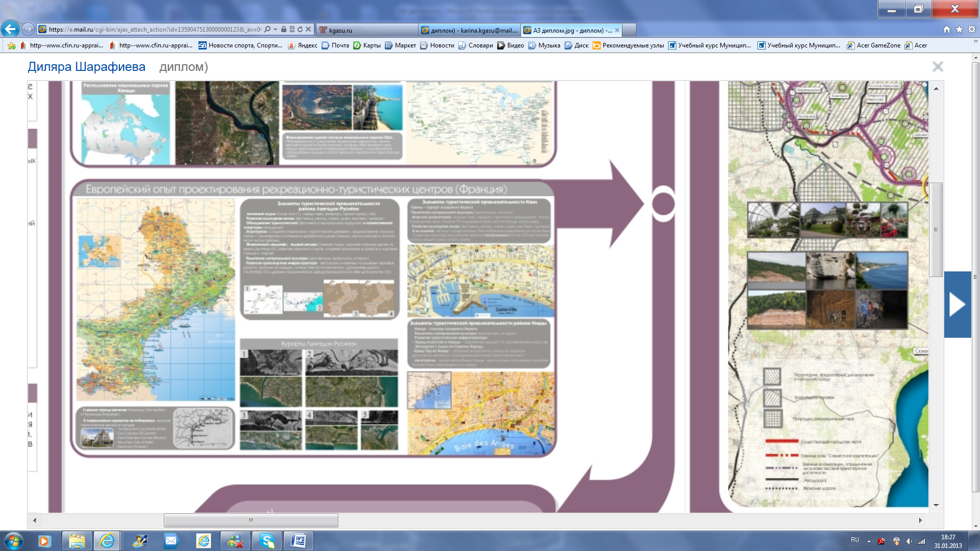Open second Учебный курс Муницип bookmark

point(799,45)
